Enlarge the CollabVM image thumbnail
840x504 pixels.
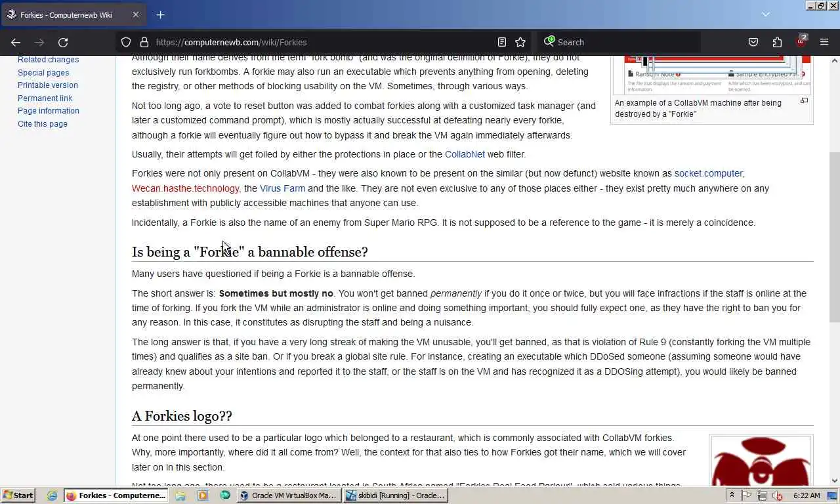coord(712,75)
